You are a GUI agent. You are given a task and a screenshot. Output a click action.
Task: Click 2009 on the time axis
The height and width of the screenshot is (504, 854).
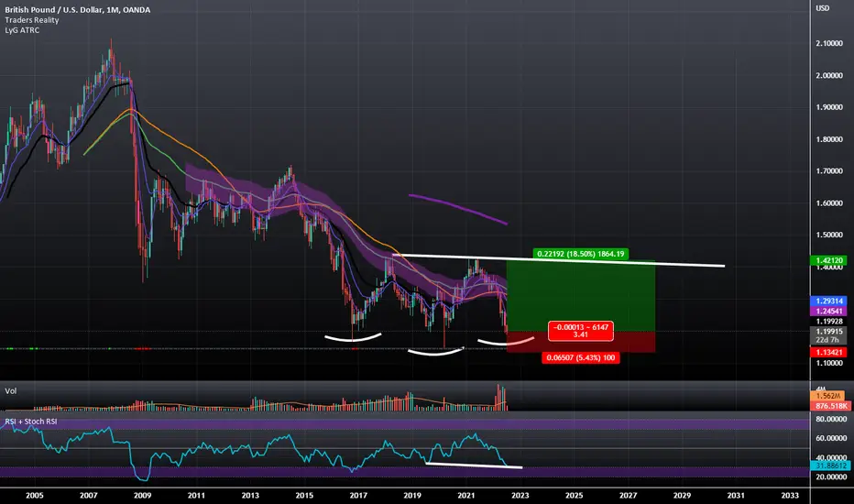[143, 495]
